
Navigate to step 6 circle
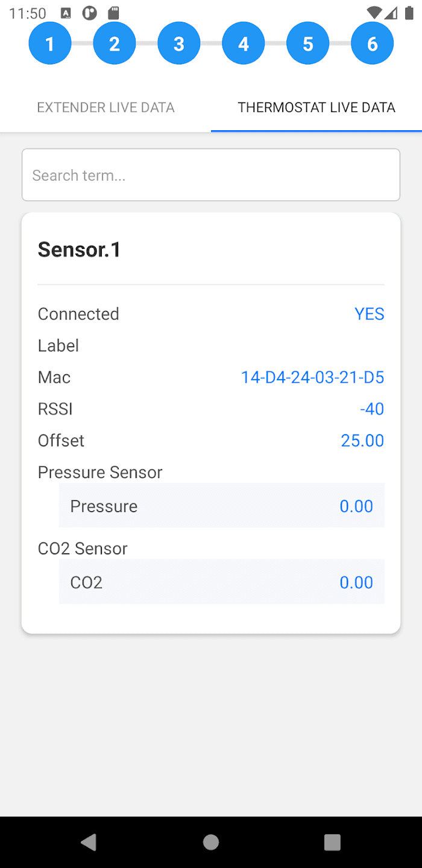point(373,43)
